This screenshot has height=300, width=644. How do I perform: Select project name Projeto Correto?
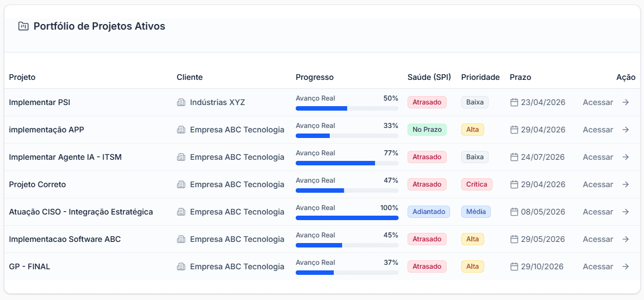pyautogui.click(x=37, y=184)
